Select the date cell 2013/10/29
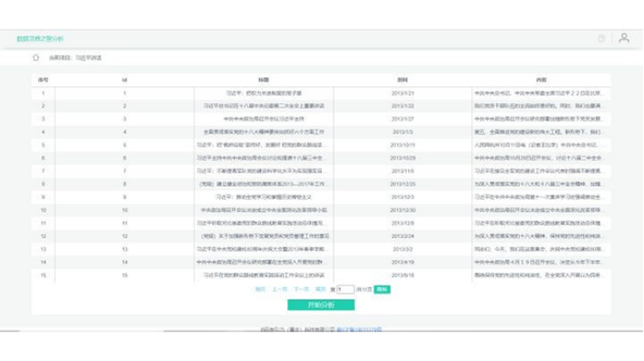Image resolution: width=644 pixels, height=361 pixels. click(x=402, y=158)
